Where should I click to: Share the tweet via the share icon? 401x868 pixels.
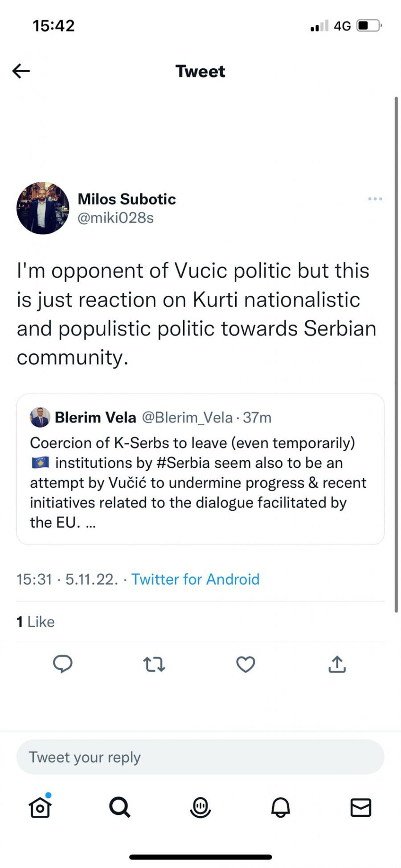[x=337, y=664]
